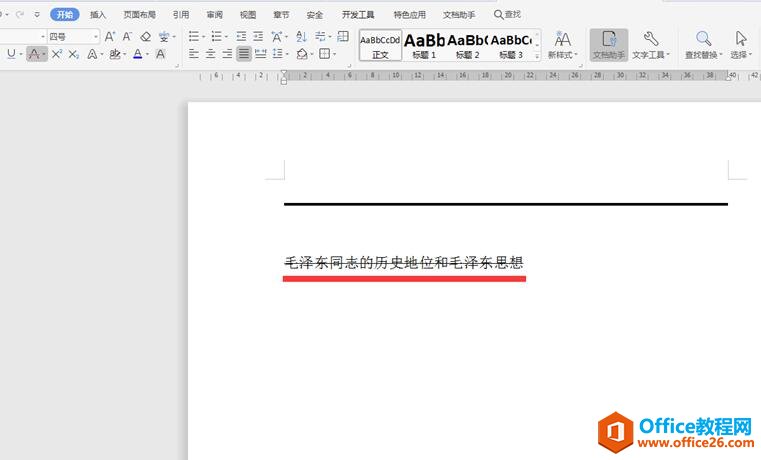Screen dimensions: 761x460
Task: Open the 文字工具 menu
Action: tap(650, 45)
